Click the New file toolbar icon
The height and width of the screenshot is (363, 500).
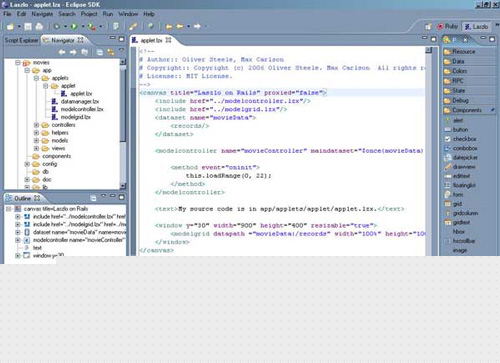tap(10, 26)
